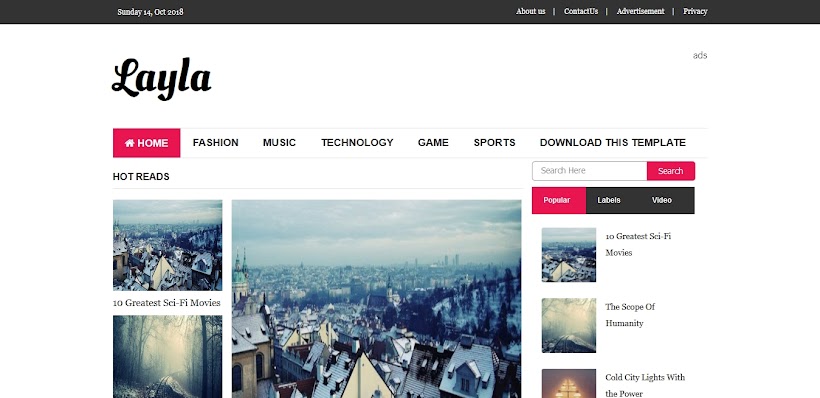The image size is (820, 398).
Task: Open the Advertisement link
Action: (x=640, y=12)
